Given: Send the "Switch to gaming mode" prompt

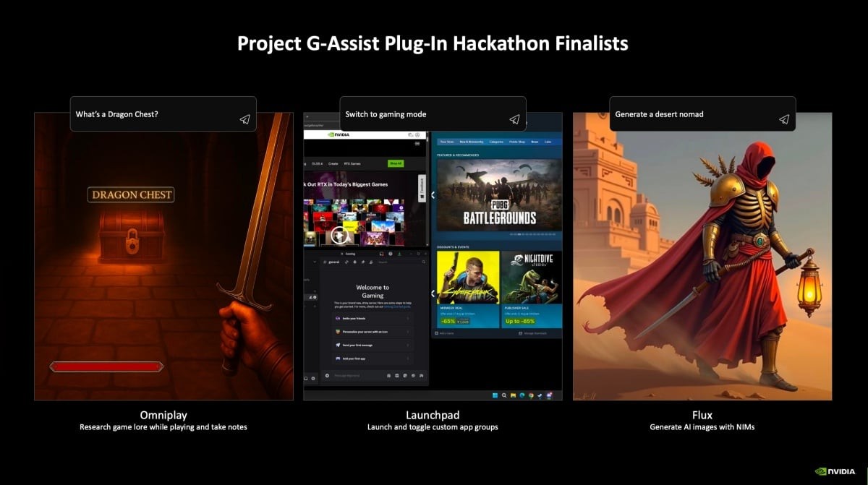Looking at the screenshot, I should [x=514, y=119].
